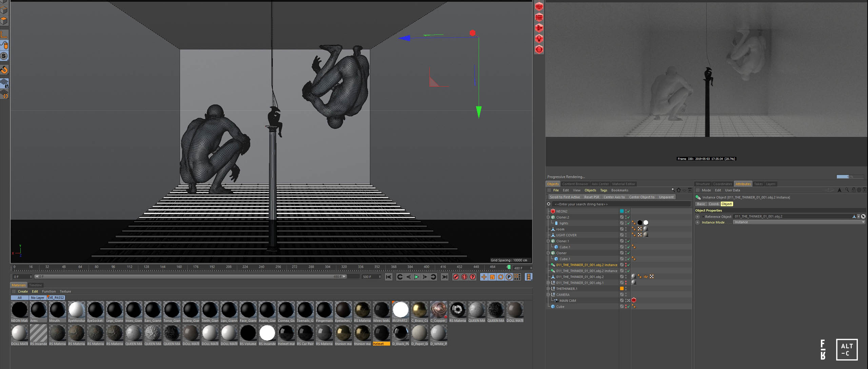
Task: Go to start of animation
Action: tap(389, 277)
